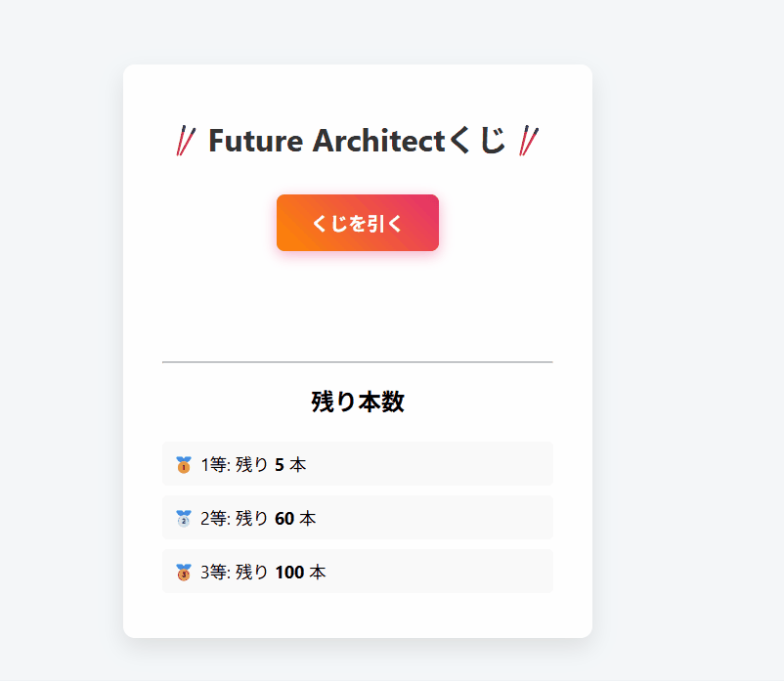Click the "本" unit in the 1等 row

[298, 465]
